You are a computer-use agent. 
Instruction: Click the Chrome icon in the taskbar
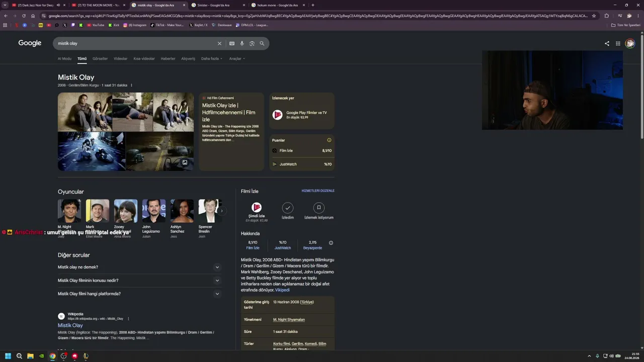point(52,356)
